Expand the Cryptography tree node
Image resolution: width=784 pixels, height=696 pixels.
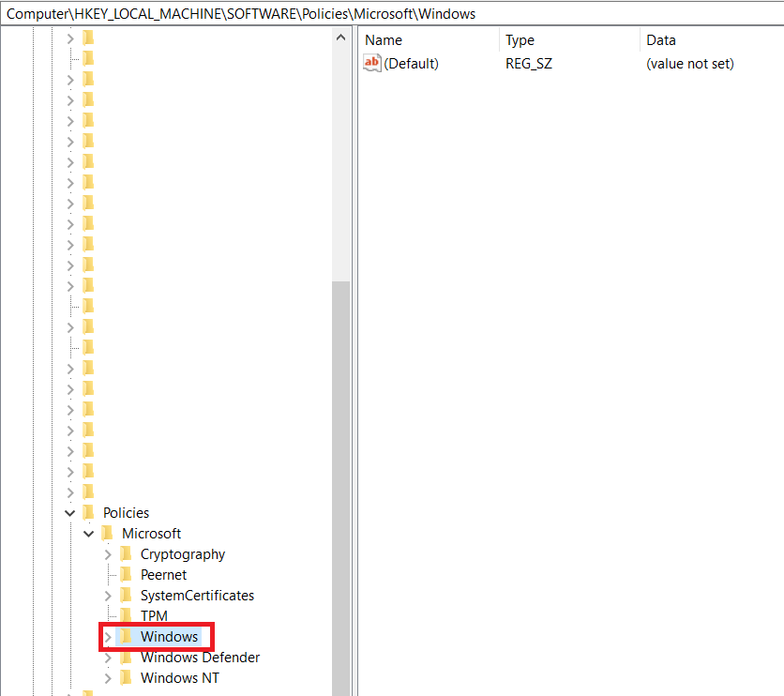pos(107,553)
